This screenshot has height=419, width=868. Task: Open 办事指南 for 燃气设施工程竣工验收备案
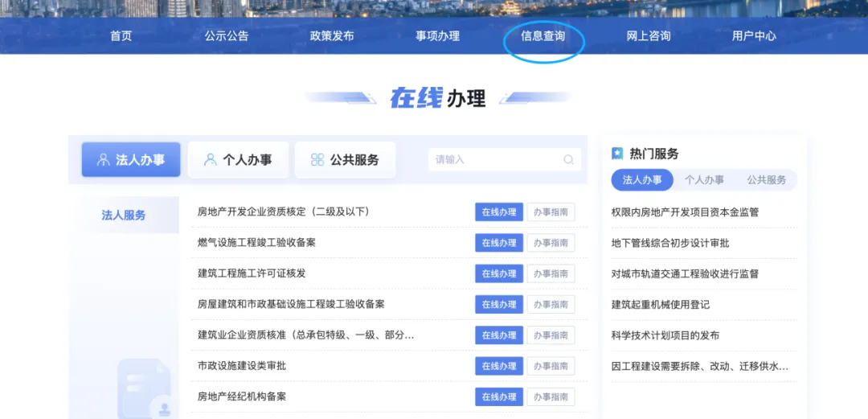[x=551, y=243]
